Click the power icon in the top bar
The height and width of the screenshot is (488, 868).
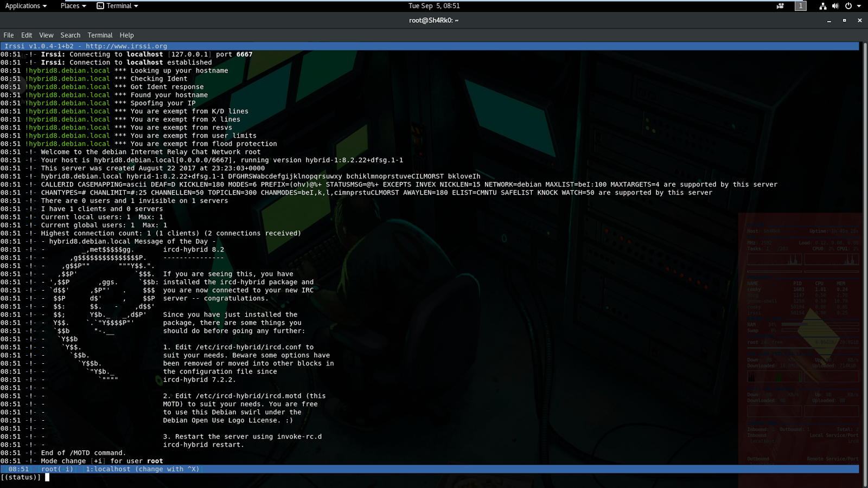pos(848,6)
